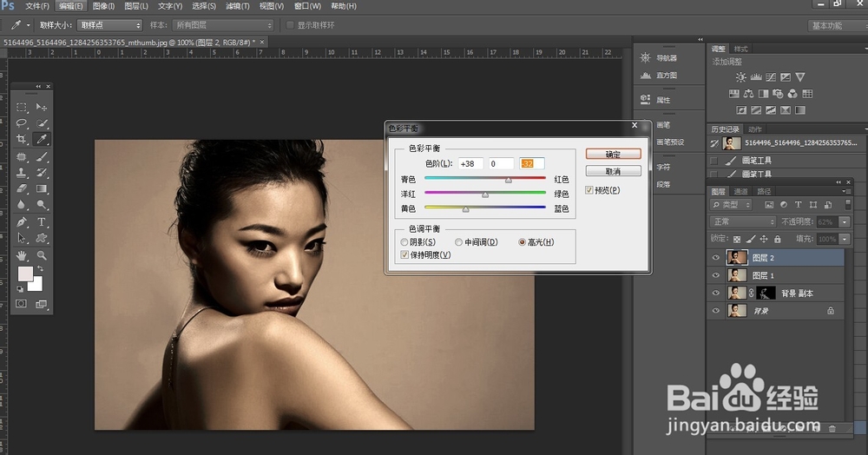This screenshot has height=455, width=868.
Task: Click the yellow-blue slider handle
Action: click(x=465, y=209)
